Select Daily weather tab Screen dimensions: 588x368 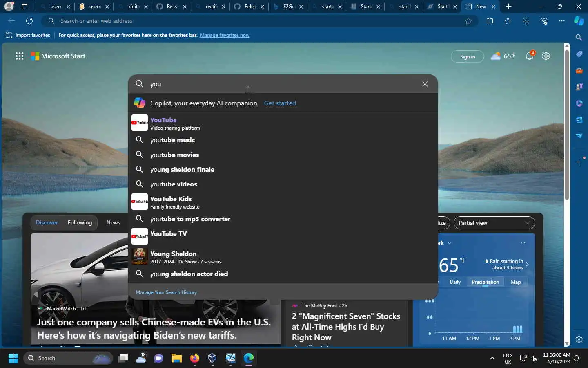tap(455, 282)
